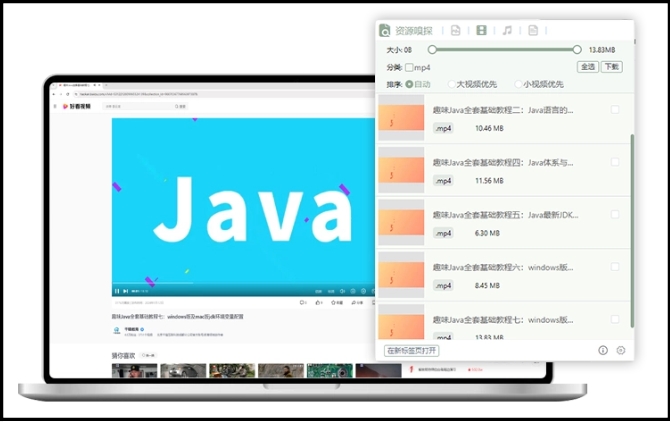670x422 pixels.
Task: Click the 6.30 MB file size text
Action: click(487, 233)
